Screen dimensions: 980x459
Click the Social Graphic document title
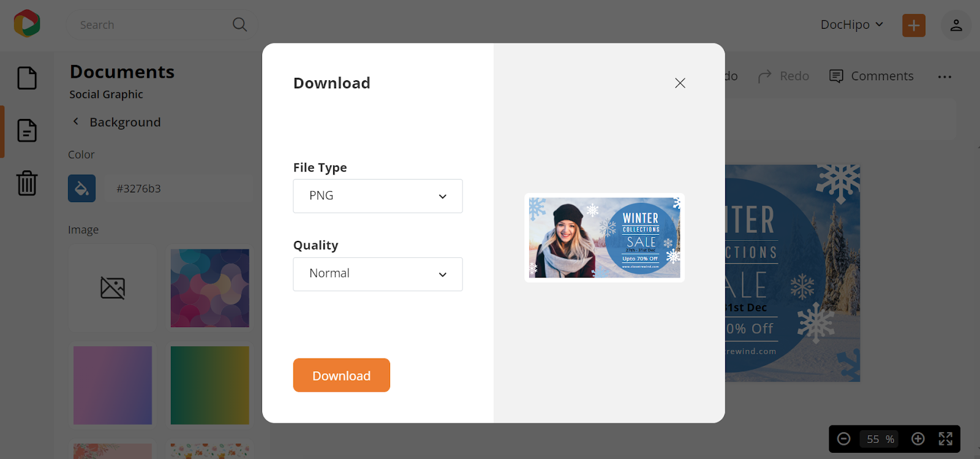click(x=106, y=94)
